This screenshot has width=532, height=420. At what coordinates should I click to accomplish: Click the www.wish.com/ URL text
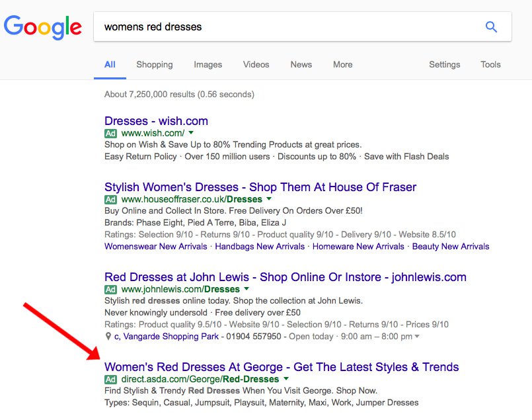153,133
